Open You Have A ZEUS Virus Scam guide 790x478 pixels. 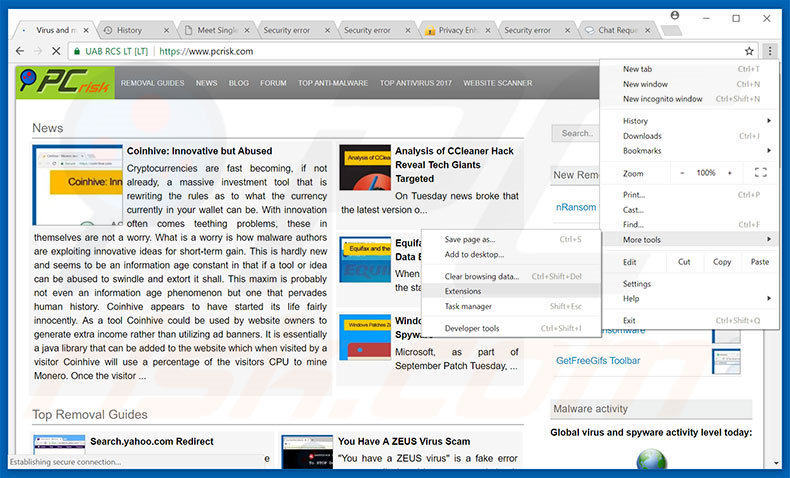click(404, 441)
